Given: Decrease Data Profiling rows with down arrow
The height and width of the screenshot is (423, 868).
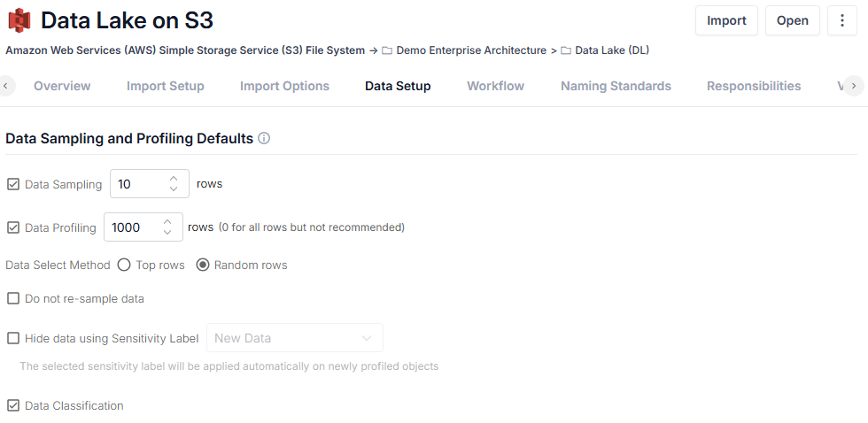Looking at the screenshot, I should pyautogui.click(x=167, y=232).
